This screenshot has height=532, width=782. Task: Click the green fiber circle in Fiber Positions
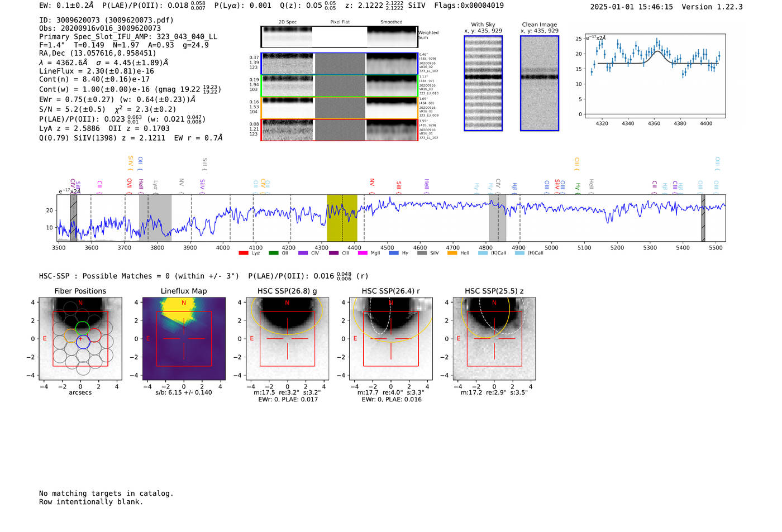click(82, 328)
